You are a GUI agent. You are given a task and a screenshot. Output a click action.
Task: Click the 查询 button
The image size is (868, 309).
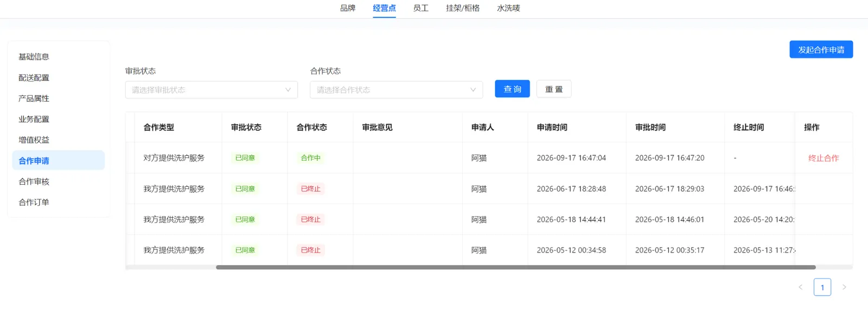512,89
